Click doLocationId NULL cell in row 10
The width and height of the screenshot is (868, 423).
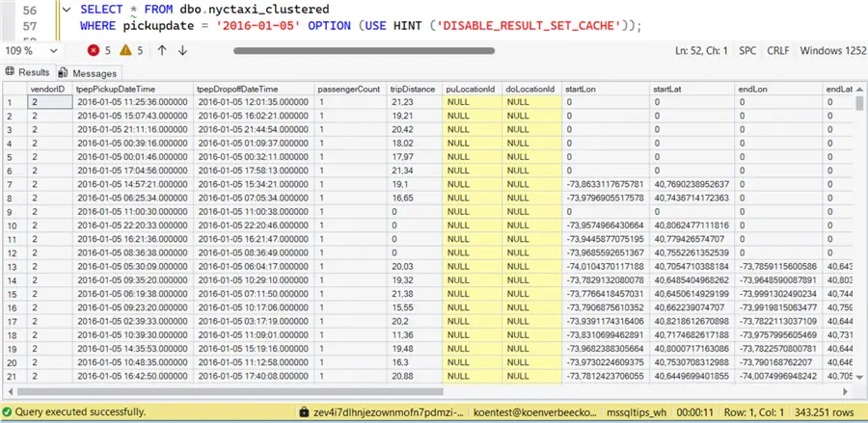(x=531, y=225)
